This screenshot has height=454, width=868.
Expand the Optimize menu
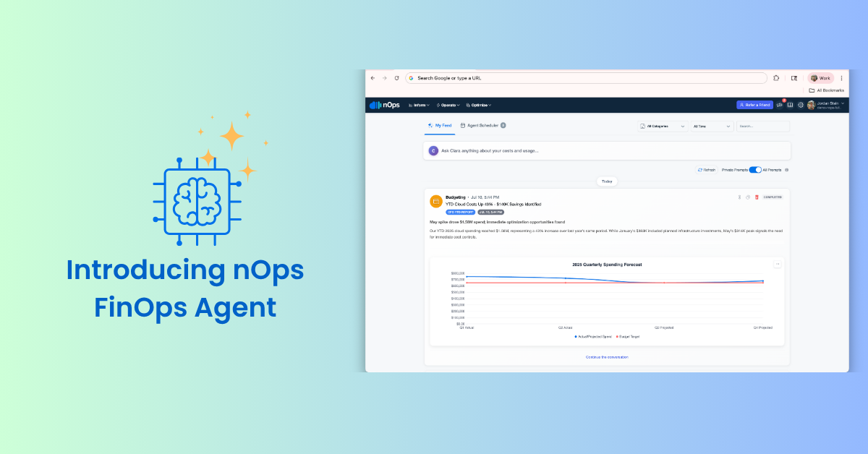(x=478, y=105)
